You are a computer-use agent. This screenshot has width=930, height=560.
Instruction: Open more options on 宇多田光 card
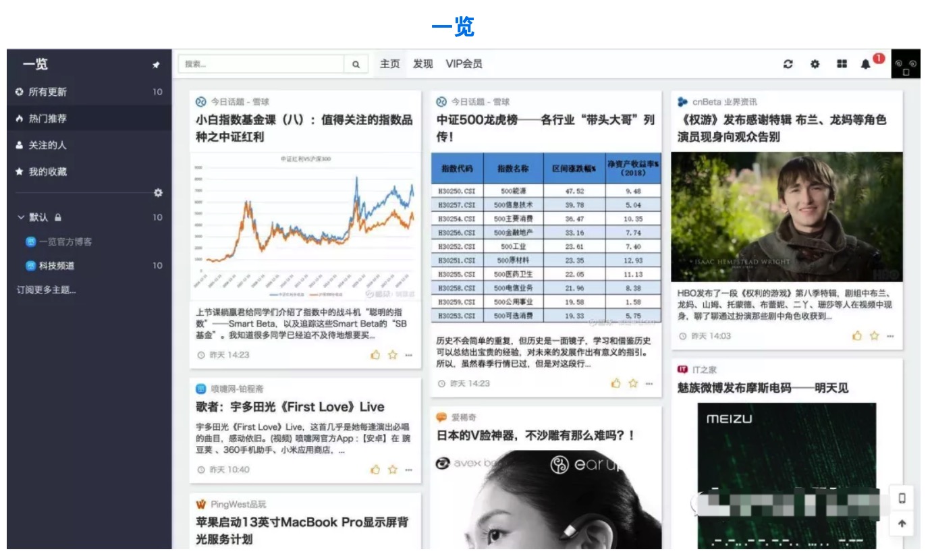click(408, 470)
